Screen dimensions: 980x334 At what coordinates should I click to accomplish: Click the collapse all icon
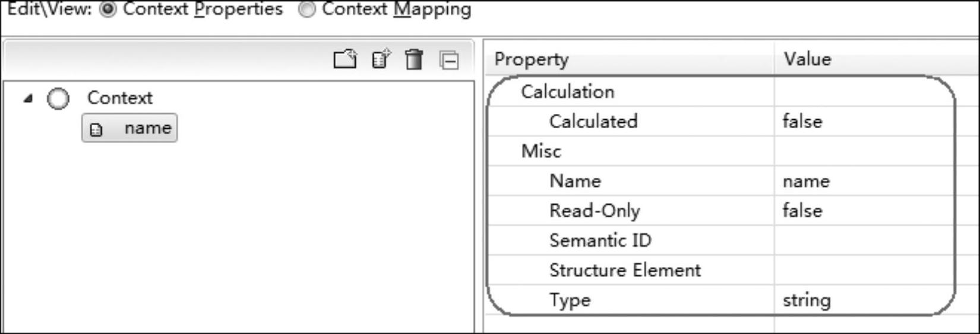pyautogui.click(x=449, y=60)
